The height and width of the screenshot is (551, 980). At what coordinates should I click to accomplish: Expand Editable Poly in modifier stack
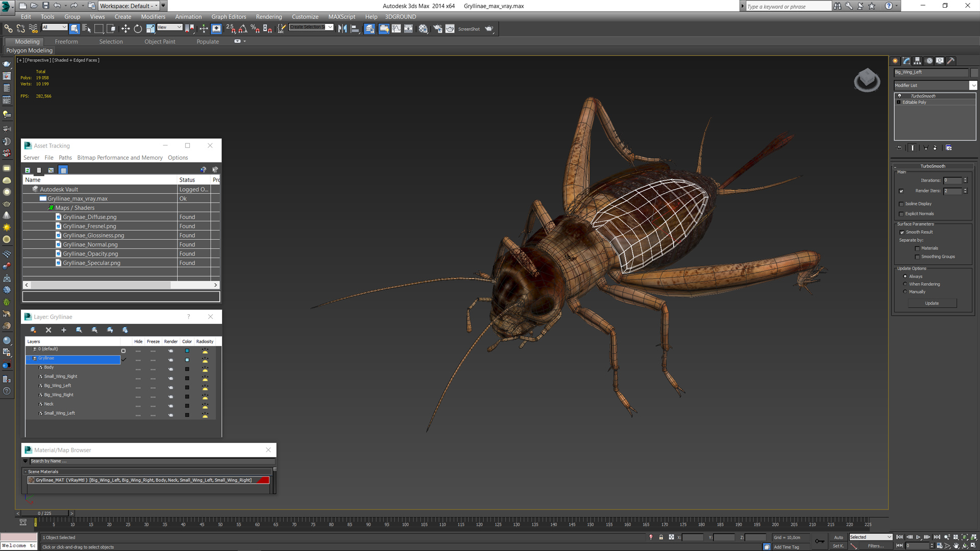899,103
